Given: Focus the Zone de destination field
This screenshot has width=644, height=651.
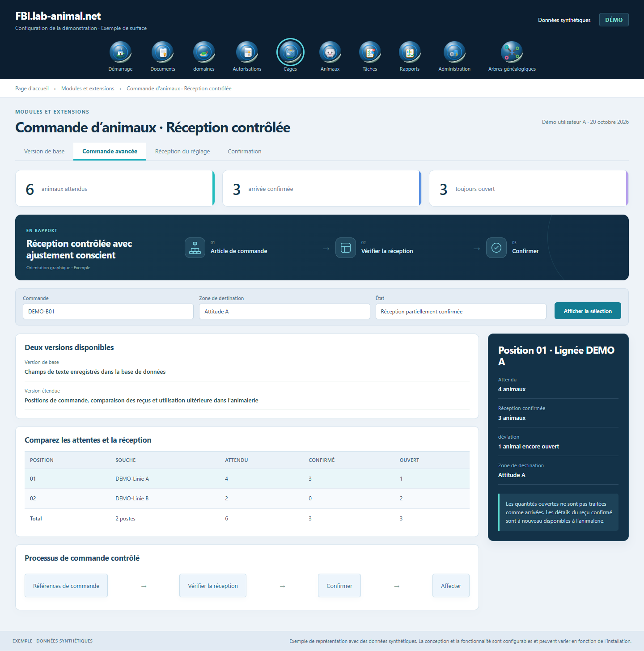Looking at the screenshot, I should tap(284, 312).
